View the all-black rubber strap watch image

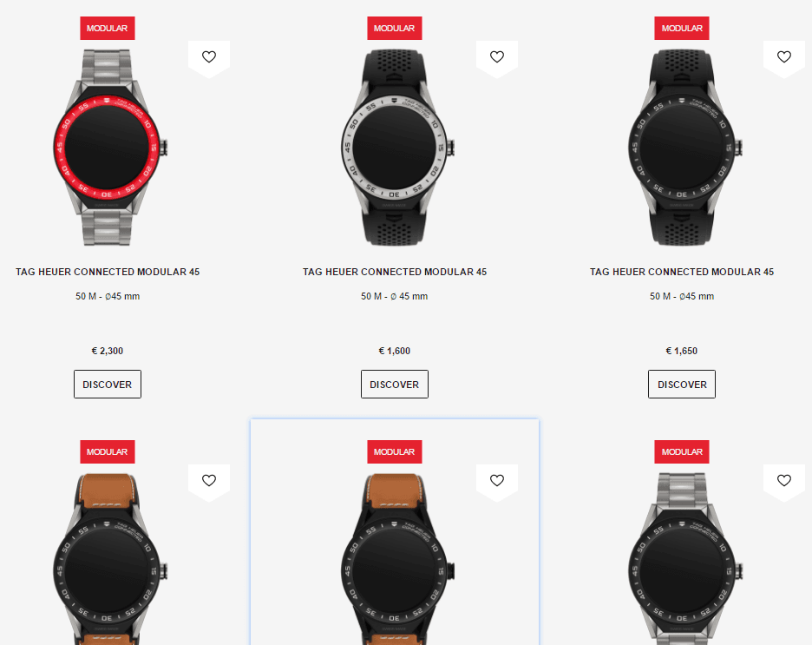(x=684, y=148)
